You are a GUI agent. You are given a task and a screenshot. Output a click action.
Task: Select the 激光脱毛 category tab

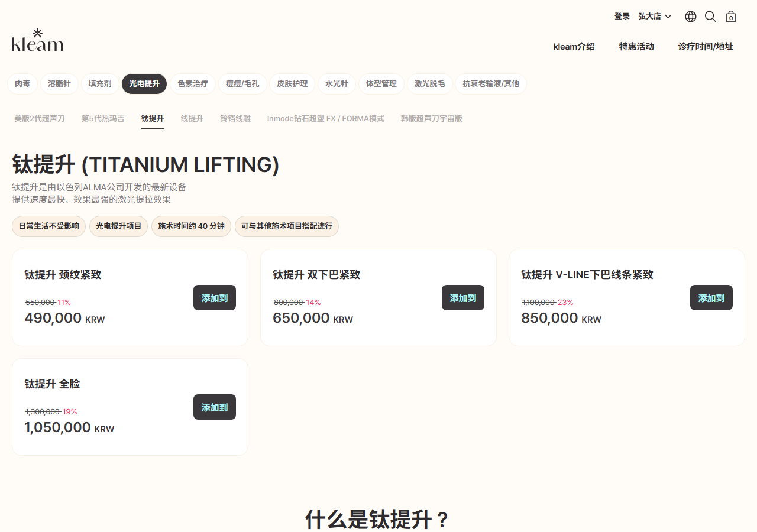[429, 84]
